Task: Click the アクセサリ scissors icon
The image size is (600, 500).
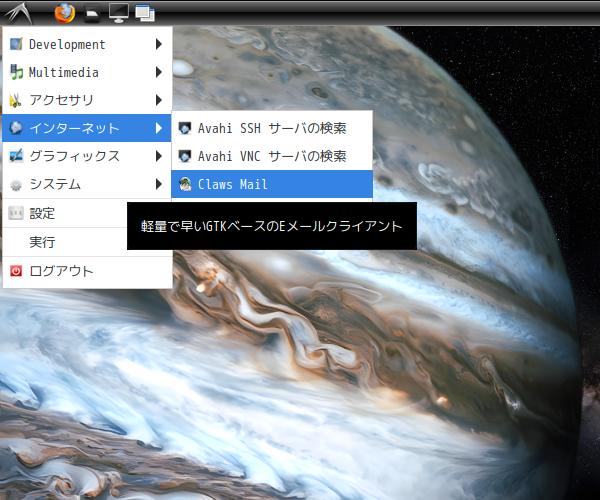Action: pos(16,100)
